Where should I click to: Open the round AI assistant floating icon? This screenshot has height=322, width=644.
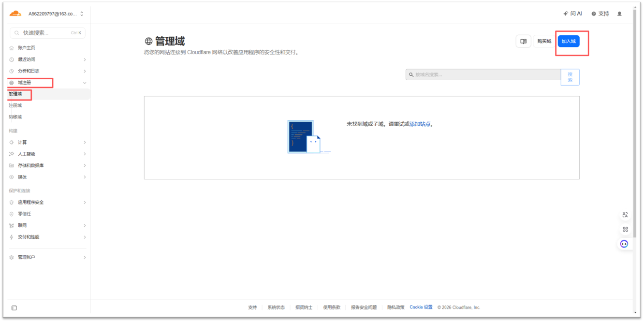pyautogui.click(x=624, y=244)
